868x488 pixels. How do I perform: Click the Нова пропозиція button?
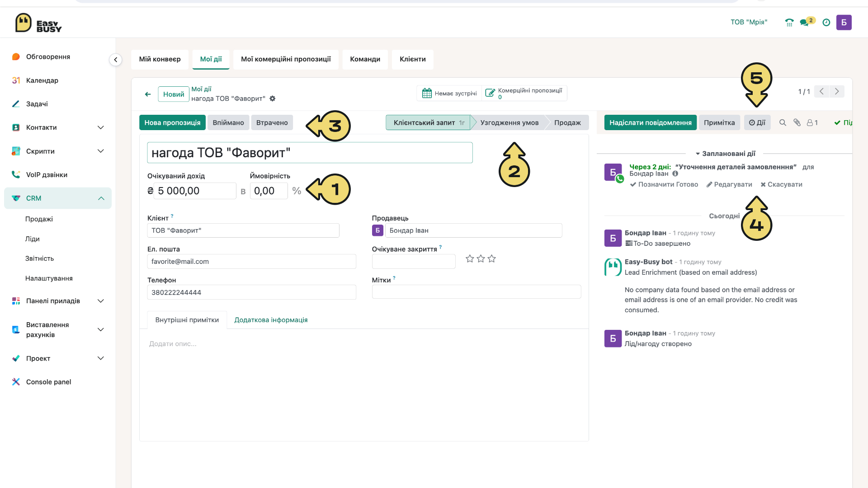[172, 122]
